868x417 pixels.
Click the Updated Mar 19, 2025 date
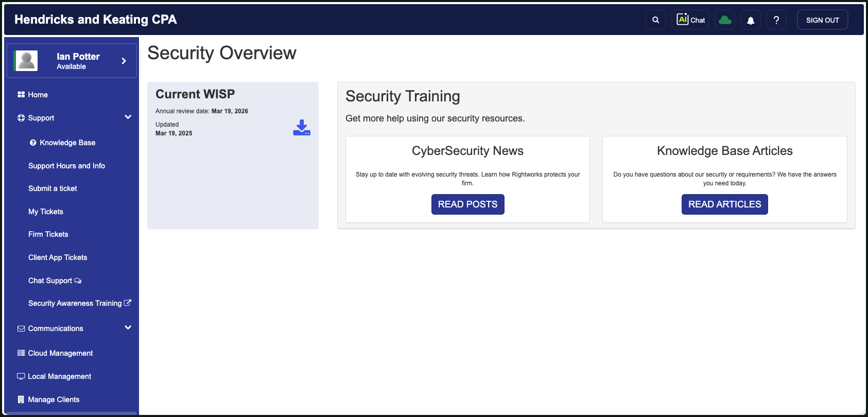[x=173, y=133]
